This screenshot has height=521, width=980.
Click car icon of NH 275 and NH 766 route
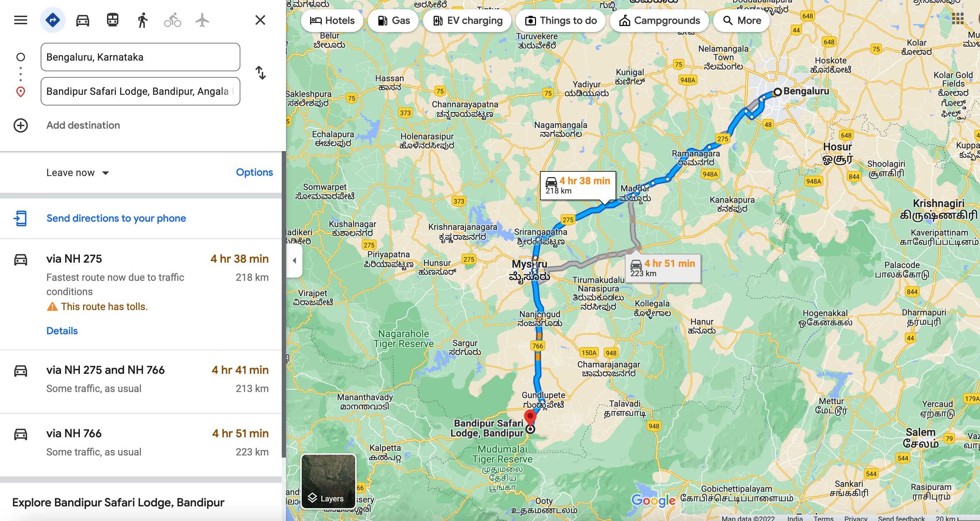click(x=21, y=370)
